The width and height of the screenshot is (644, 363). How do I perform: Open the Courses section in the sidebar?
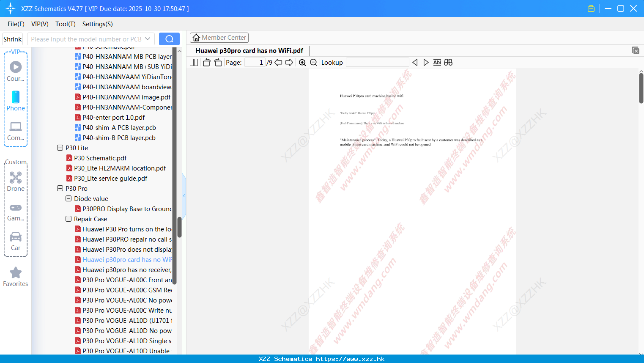[x=16, y=71]
